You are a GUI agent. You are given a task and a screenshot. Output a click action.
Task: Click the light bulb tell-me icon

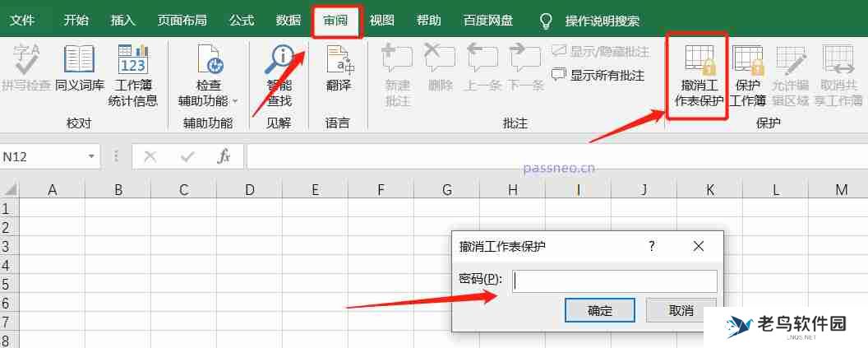coord(547,21)
